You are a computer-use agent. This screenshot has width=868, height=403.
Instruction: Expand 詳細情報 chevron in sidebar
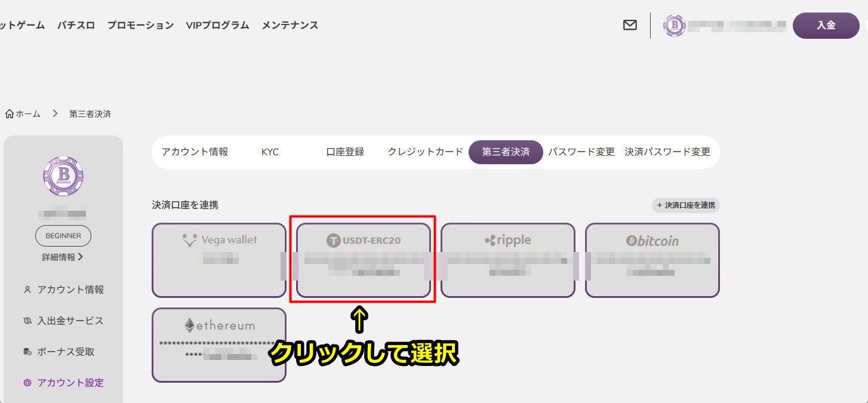(80, 257)
